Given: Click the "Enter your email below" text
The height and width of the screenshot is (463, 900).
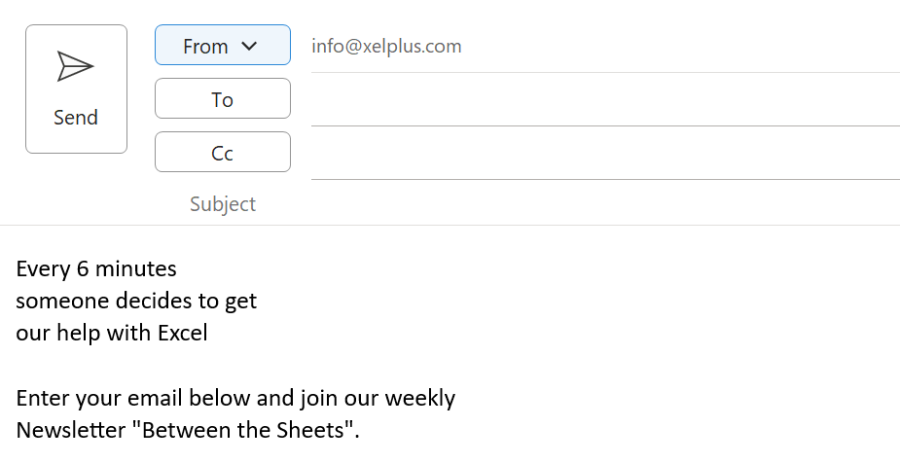Looking at the screenshot, I should point(119,398).
